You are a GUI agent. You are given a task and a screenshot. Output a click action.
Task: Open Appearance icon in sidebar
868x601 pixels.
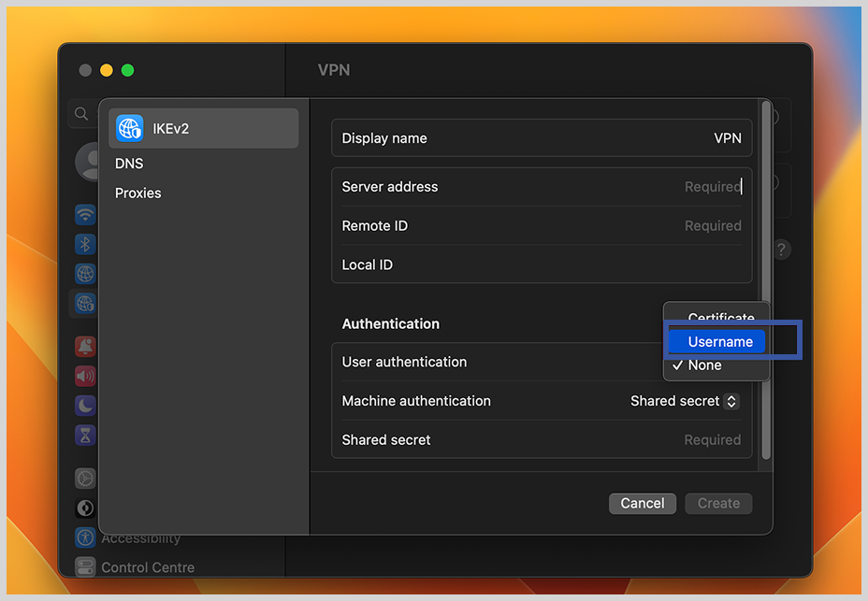85,508
